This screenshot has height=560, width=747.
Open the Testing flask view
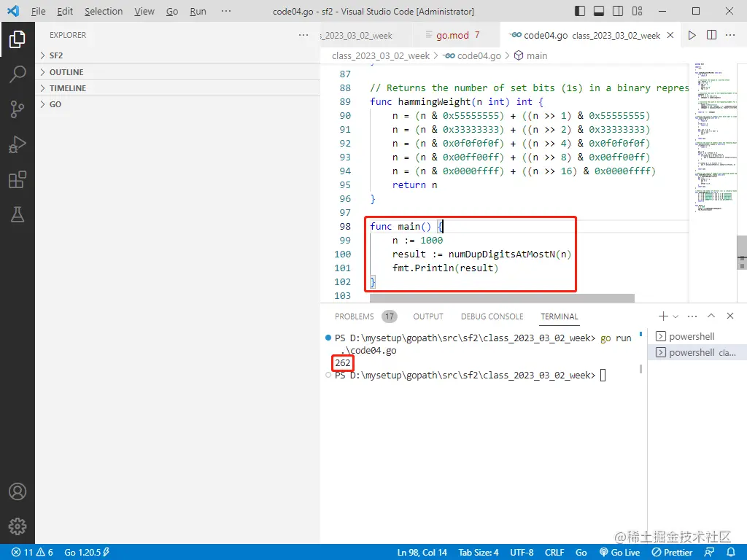pyautogui.click(x=18, y=215)
